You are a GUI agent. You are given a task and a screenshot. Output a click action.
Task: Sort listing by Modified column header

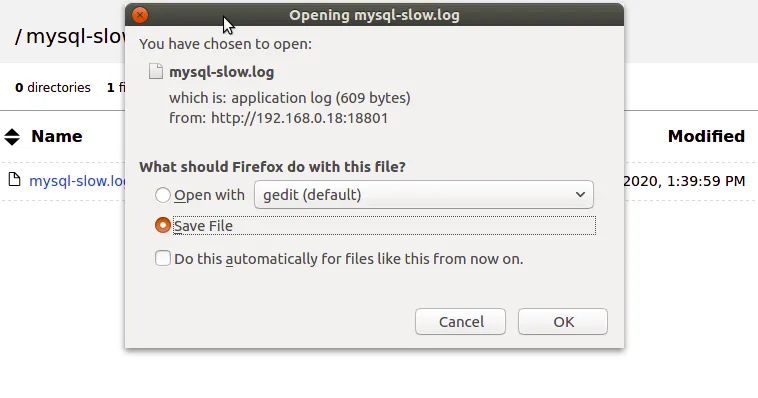706,136
